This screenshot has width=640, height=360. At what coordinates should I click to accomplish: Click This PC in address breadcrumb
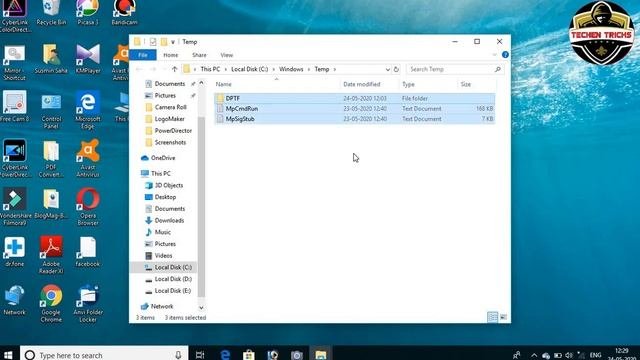(210, 69)
